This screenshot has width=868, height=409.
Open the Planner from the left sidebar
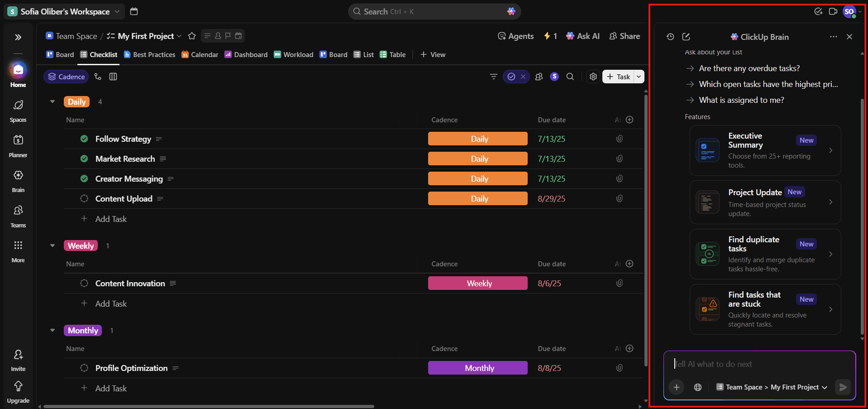[18, 145]
